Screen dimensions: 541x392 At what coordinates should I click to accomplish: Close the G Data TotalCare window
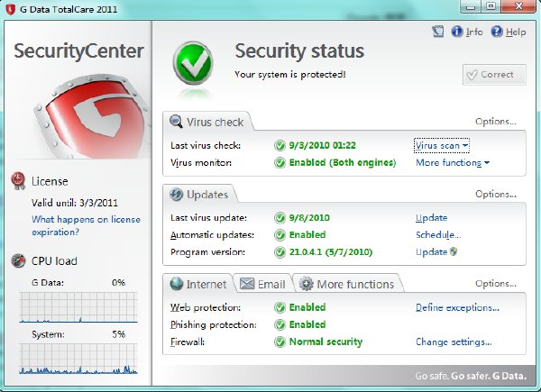coord(518,6)
